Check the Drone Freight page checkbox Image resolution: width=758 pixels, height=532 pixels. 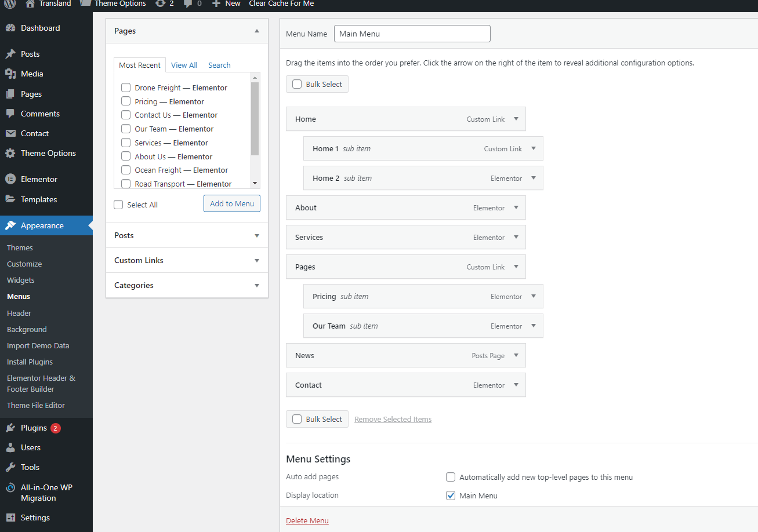click(x=126, y=88)
